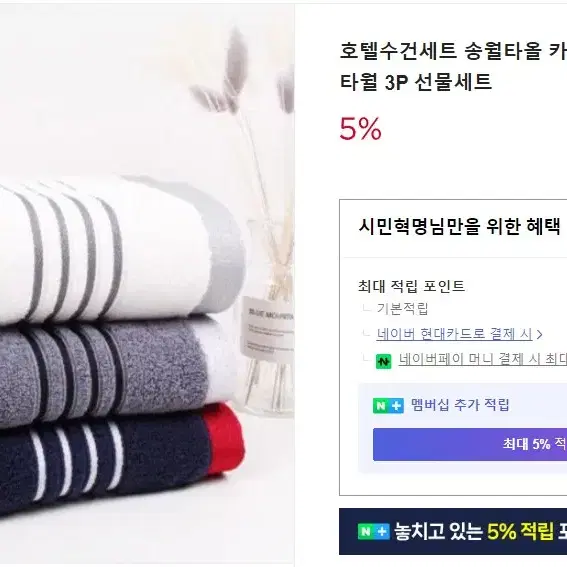Image resolution: width=567 pixels, height=567 pixels.
Task: Click the red 5% discount rate
Action: tap(360, 128)
